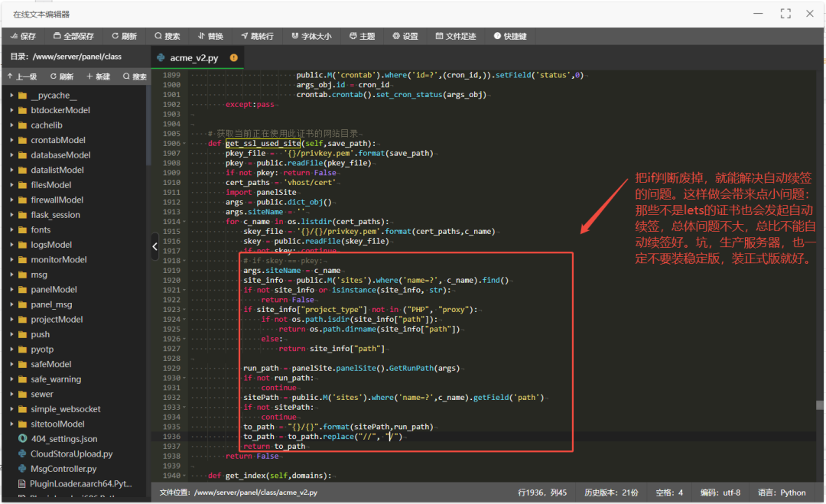Viewport: 826px width, 504px height.
Task: Fold code at line 1906
Action: point(184,144)
